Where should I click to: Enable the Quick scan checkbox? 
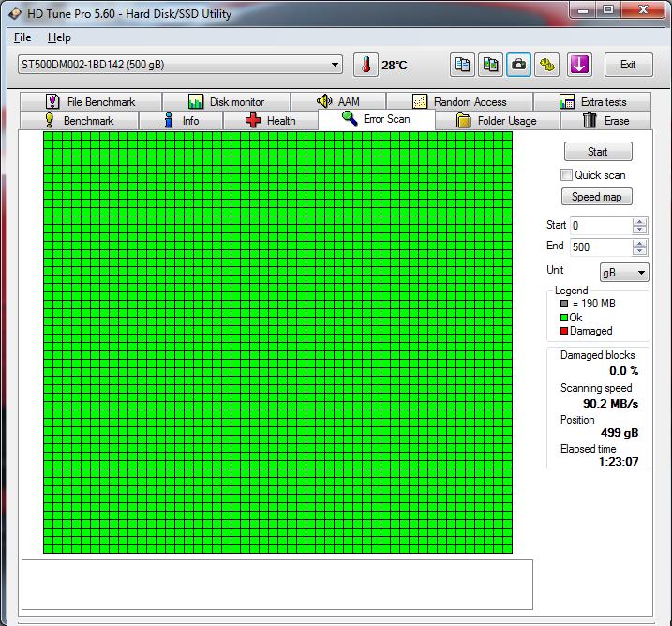click(566, 175)
